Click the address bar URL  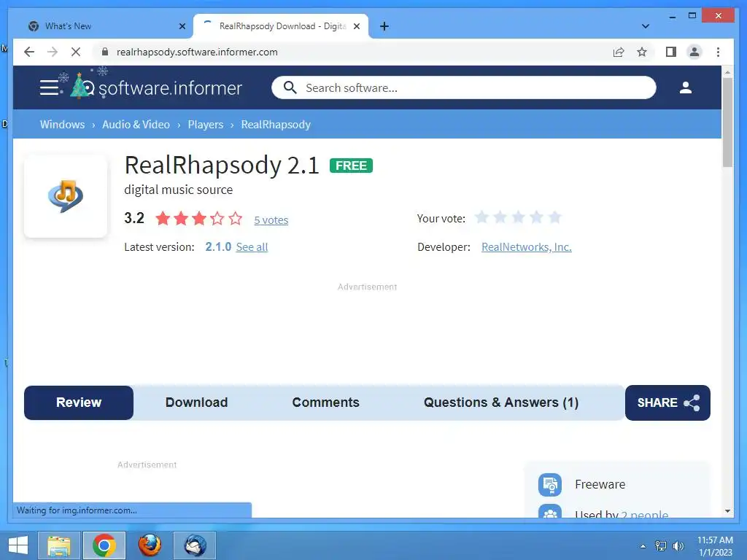197,52
